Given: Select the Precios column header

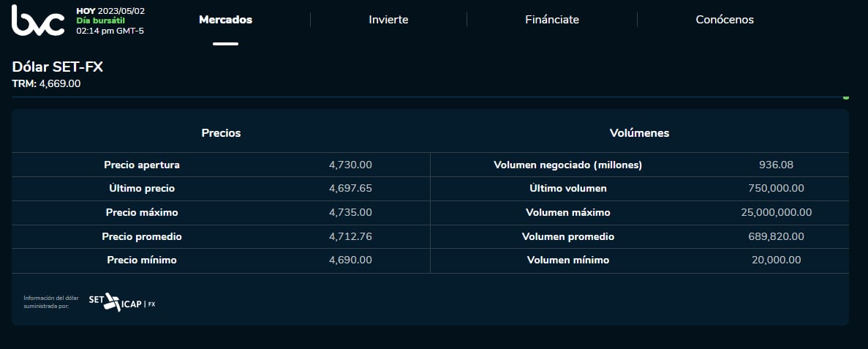Looking at the screenshot, I should pos(221,133).
